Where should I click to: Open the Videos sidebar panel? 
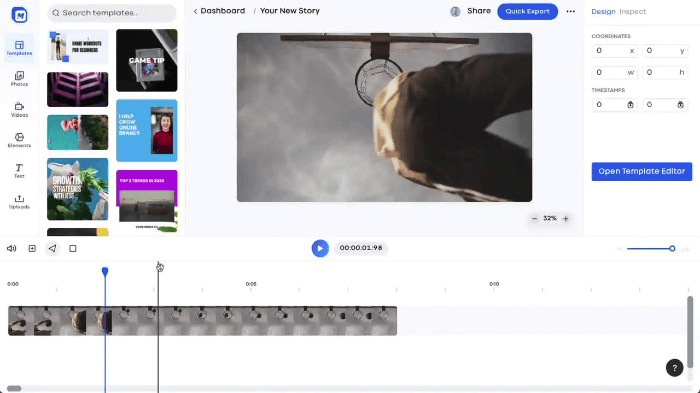tap(19, 109)
